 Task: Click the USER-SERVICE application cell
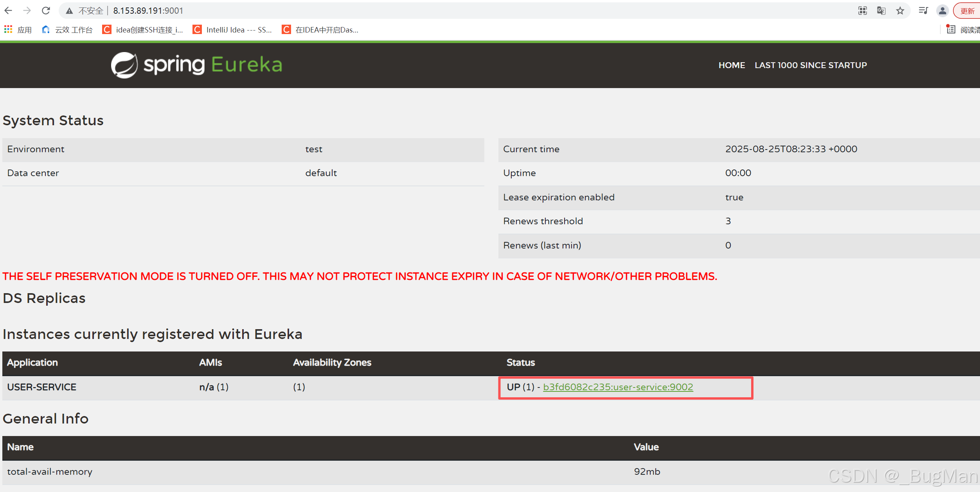tap(42, 387)
